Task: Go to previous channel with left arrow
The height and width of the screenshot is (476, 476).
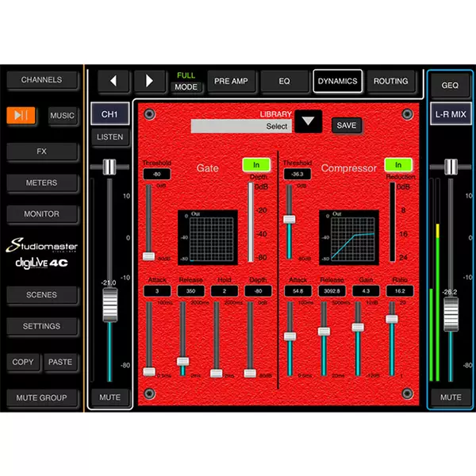Action: coord(113,81)
